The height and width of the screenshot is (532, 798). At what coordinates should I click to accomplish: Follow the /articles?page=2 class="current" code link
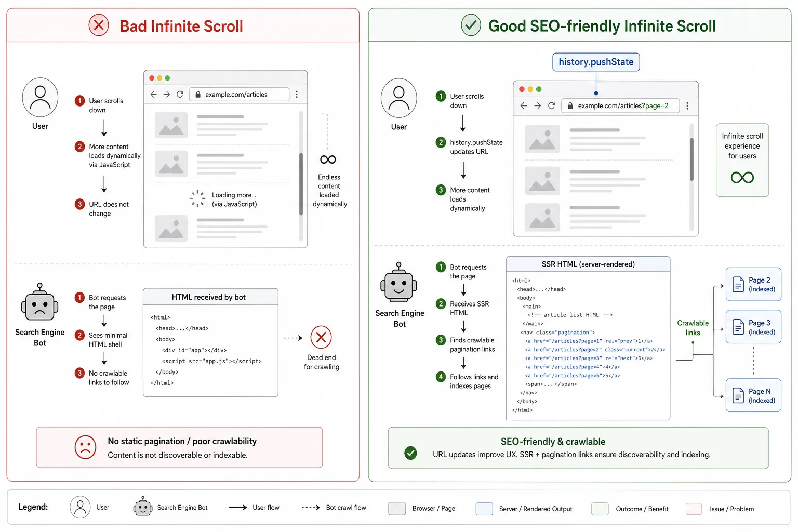(x=595, y=350)
